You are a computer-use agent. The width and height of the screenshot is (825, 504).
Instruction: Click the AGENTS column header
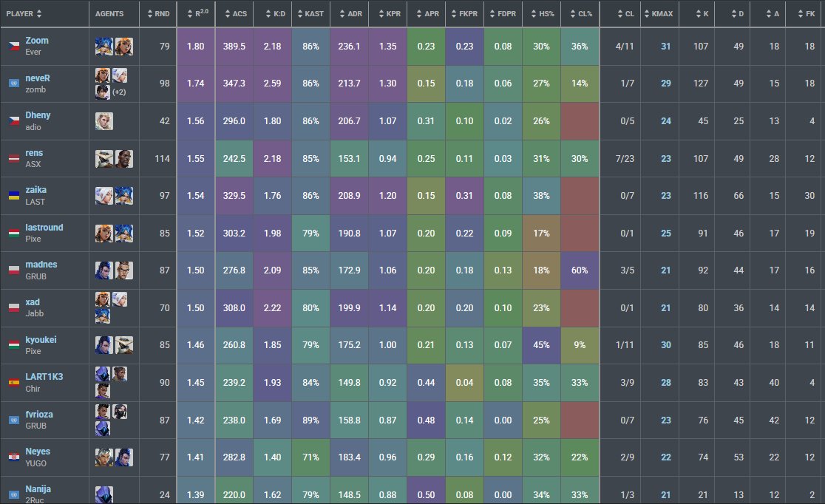(x=109, y=14)
